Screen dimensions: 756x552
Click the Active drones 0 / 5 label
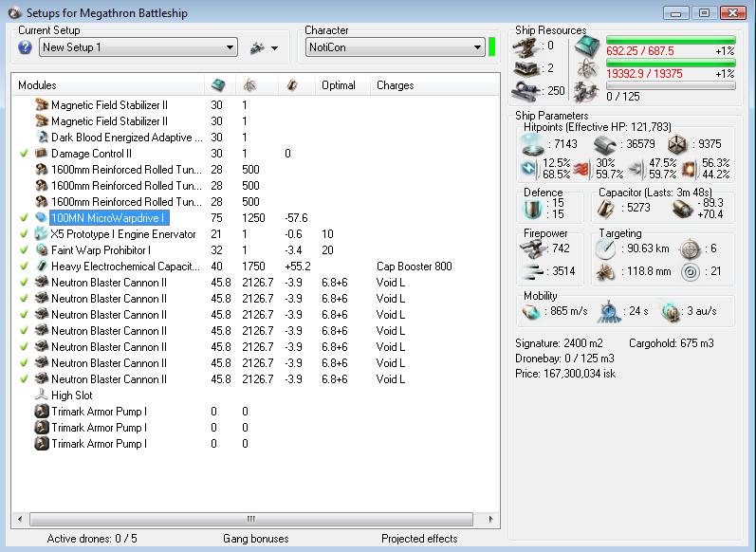click(x=92, y=539)
